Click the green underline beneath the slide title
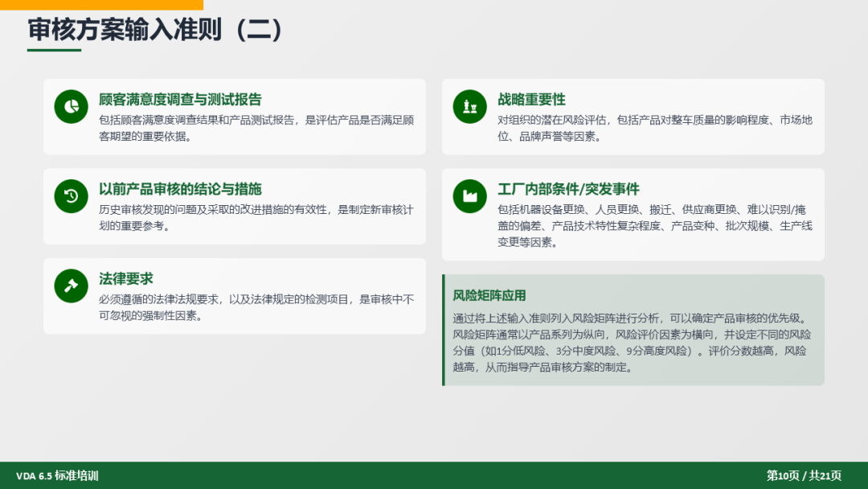Image resolution: width=868 pixels, height=489 pixels. click(x=54, y=50)
